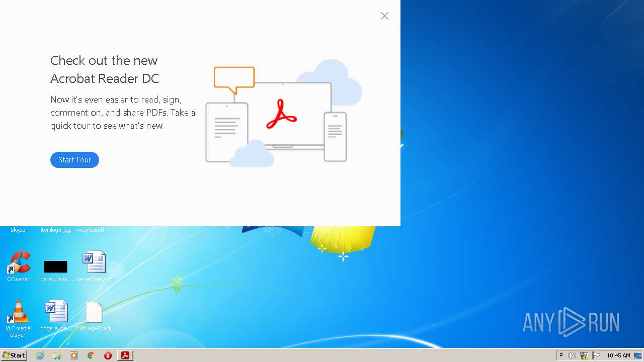Open the CCleaner desktop shortcut
Screen dimensions: 644x362
point(18,266)
